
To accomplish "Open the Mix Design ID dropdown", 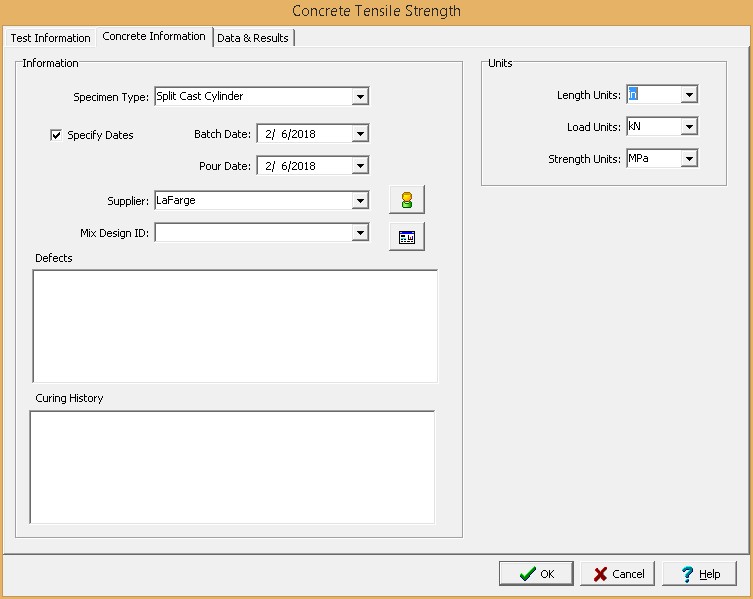I will point(360,233).
